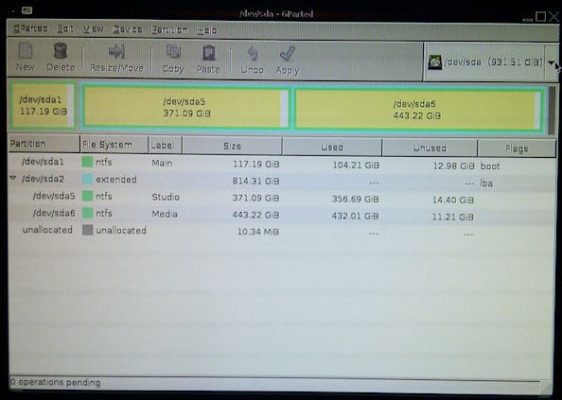This screenshot has width=562, height=400.
Task: Sort by the File System column header
Action: pos(114,145)
